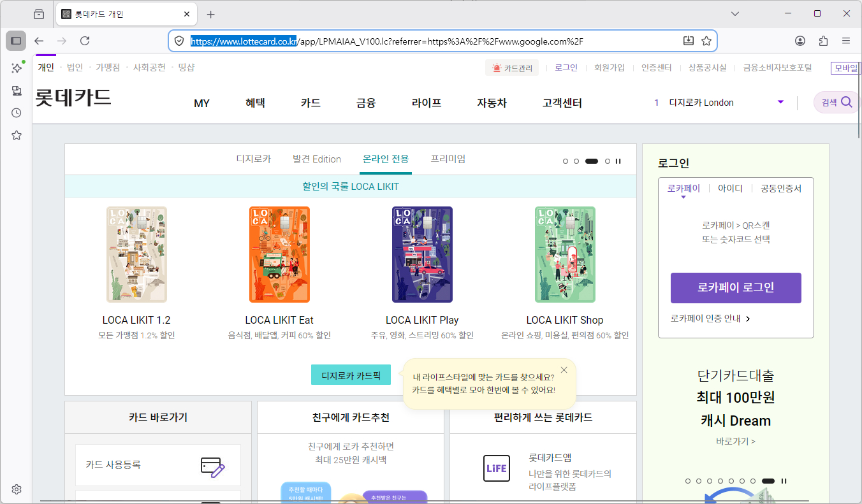Screen dimensions: 862x504
Task: Open the 인증센터 link
Action: 657,68
